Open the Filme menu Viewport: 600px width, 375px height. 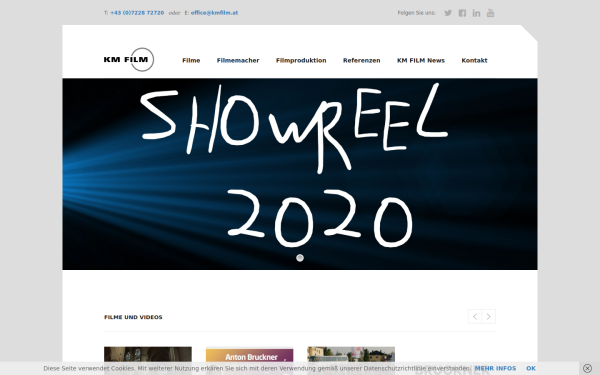tap(191, 60)
